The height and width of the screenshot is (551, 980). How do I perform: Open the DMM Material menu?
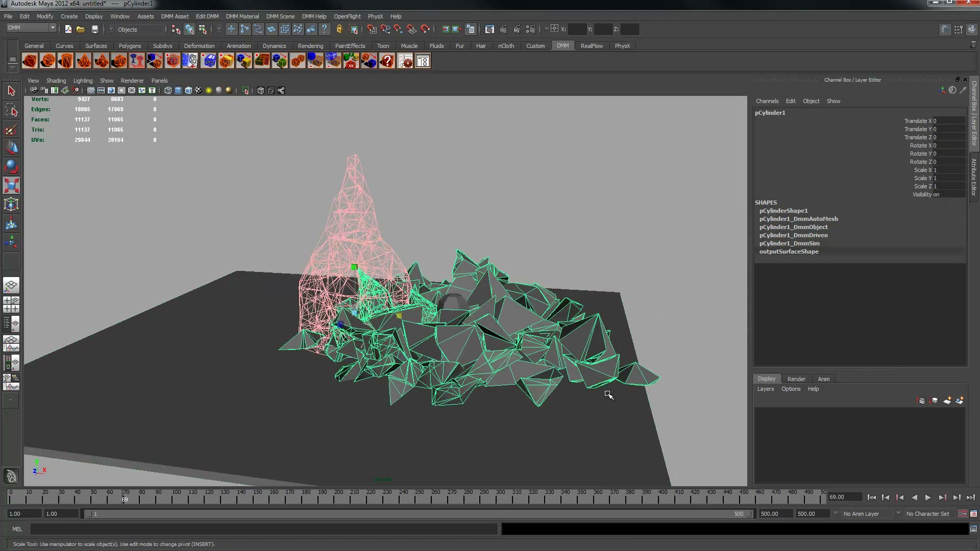tap(242, 16)
